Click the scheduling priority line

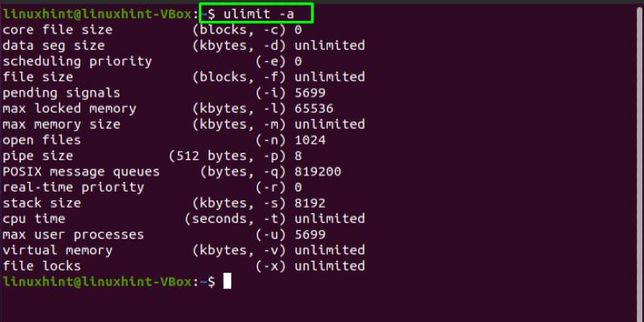77,61
